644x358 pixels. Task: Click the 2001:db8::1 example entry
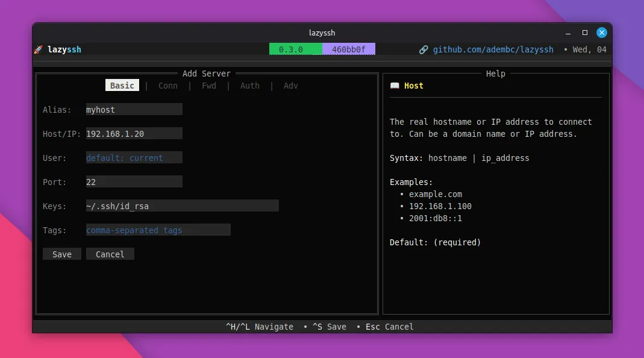pyautogui.click(x=436, y=218)
